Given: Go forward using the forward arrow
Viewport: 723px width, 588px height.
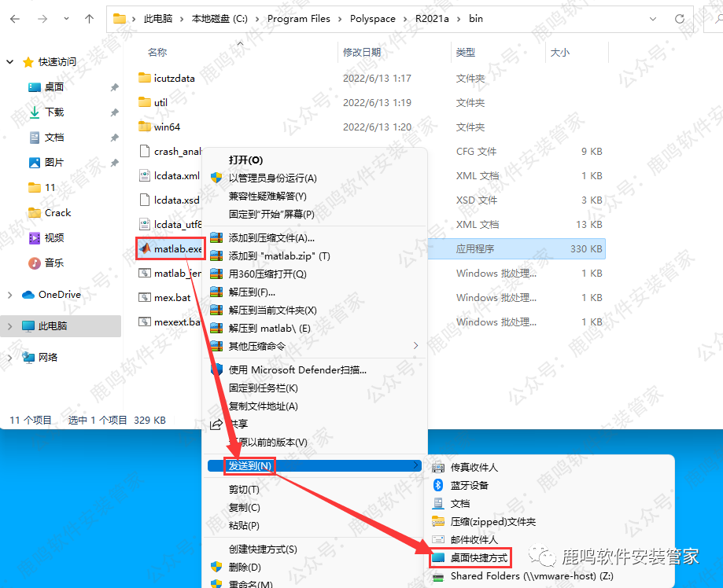Looking at the screenshot, I should coord(42,19).
